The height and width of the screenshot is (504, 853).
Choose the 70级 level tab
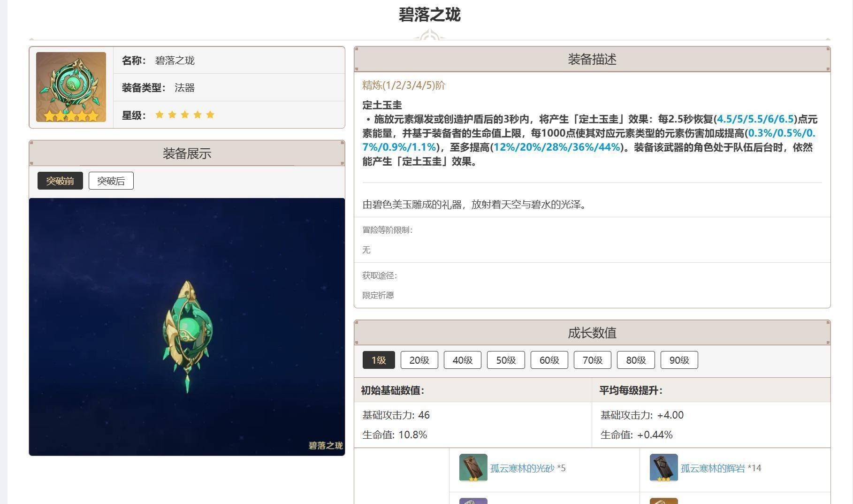tap(592, 360)
